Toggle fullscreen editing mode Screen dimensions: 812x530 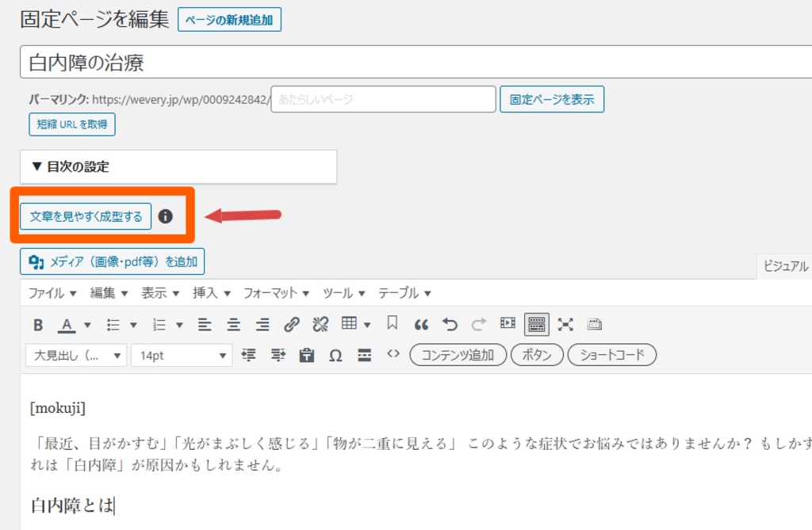565,324
